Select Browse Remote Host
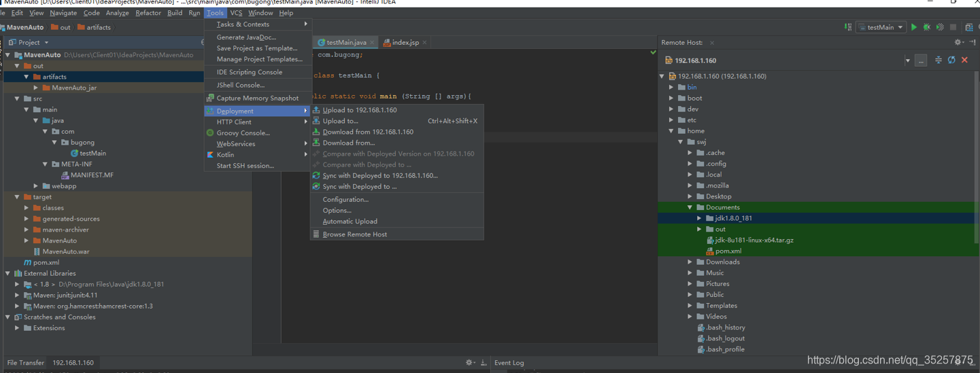The height and width of the screenshot is (373, 980). pyautogui.click(x=397, y=234)
